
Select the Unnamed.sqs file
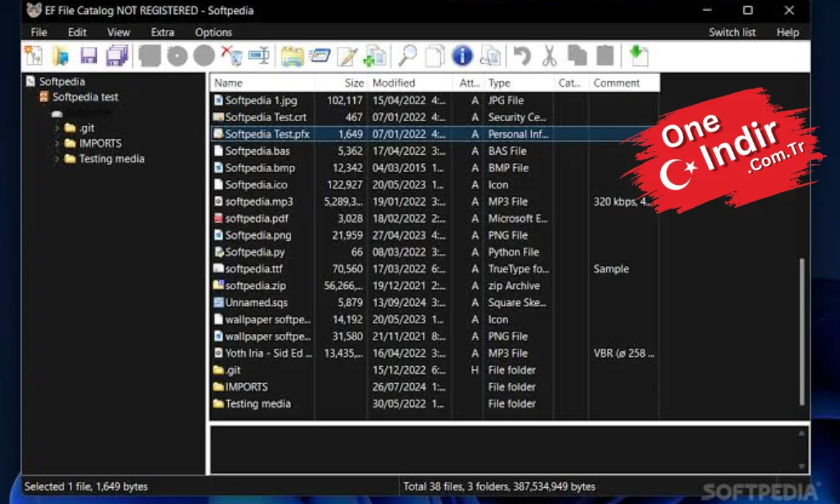tap(434, 302)
